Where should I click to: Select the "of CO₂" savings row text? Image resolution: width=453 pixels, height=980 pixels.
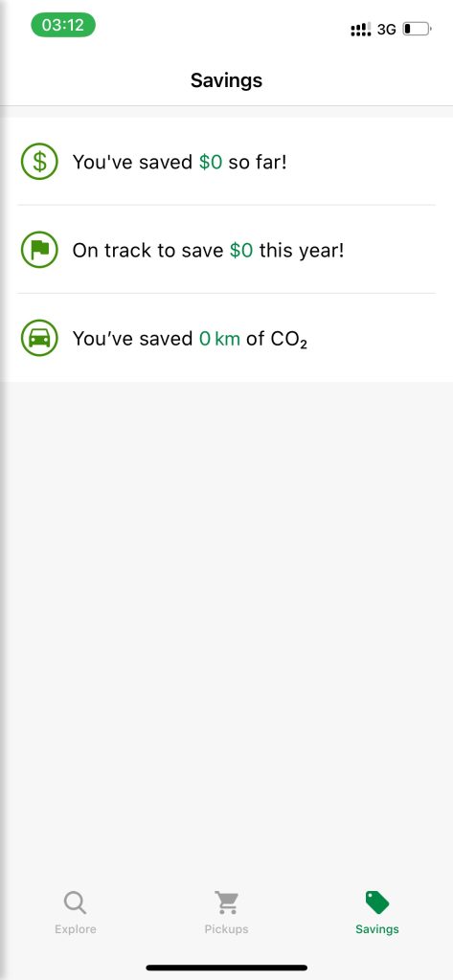(x=277, y=340)
